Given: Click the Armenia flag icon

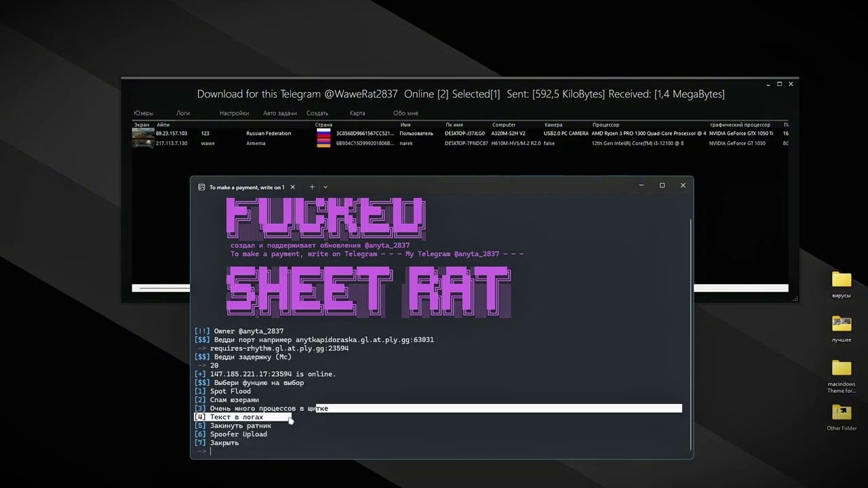Looking at the screenshot, I should point(323,143).
